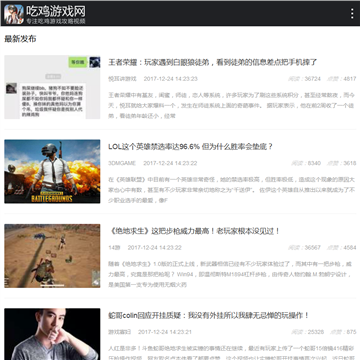Open article LOL这个英雄禁选率达96.6%

(190, 147)
